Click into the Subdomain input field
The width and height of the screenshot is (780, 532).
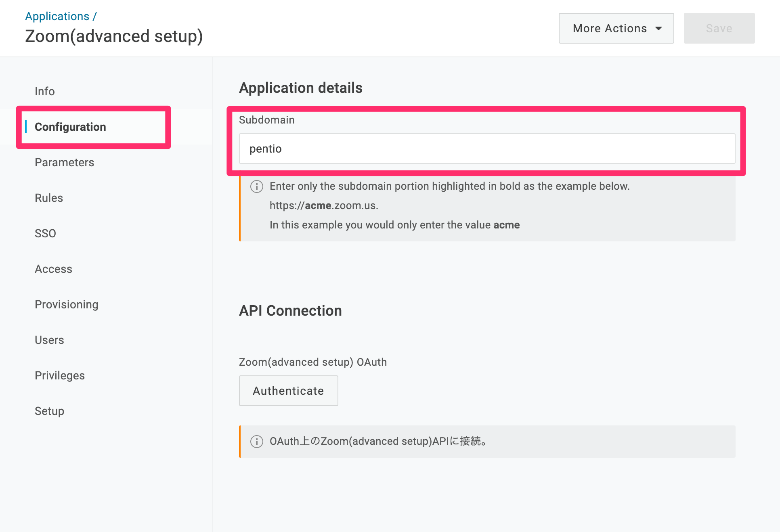point(487,149)
